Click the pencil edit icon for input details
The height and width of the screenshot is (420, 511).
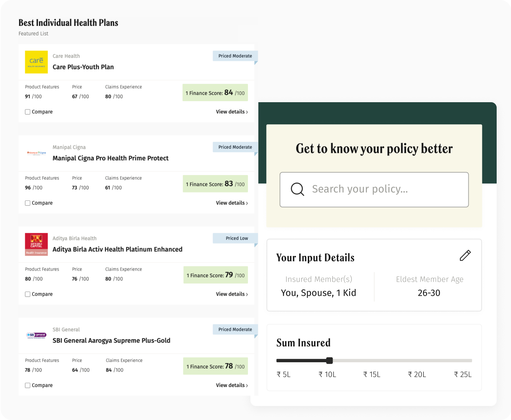pyautogui.click(x=465, y=256)
